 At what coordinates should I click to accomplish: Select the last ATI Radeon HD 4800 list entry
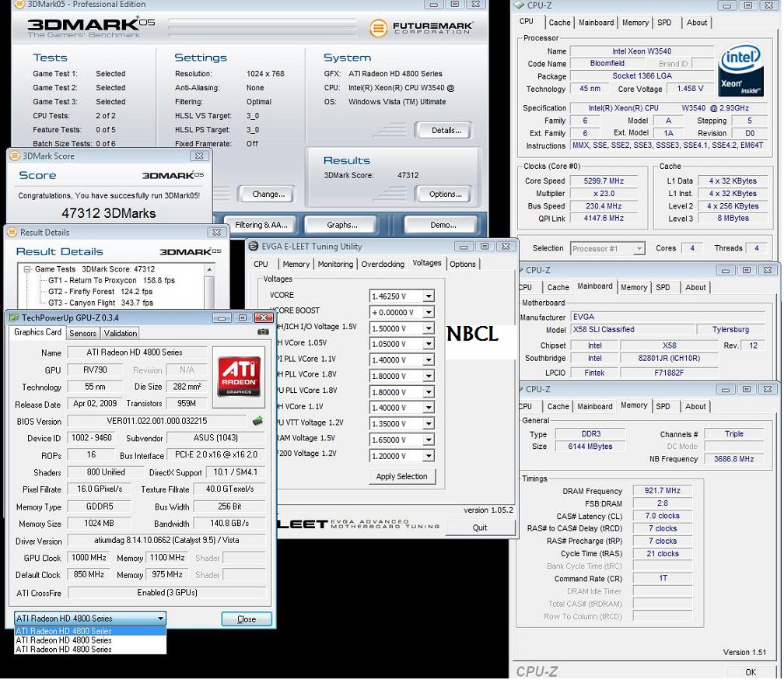coord(90,650)
